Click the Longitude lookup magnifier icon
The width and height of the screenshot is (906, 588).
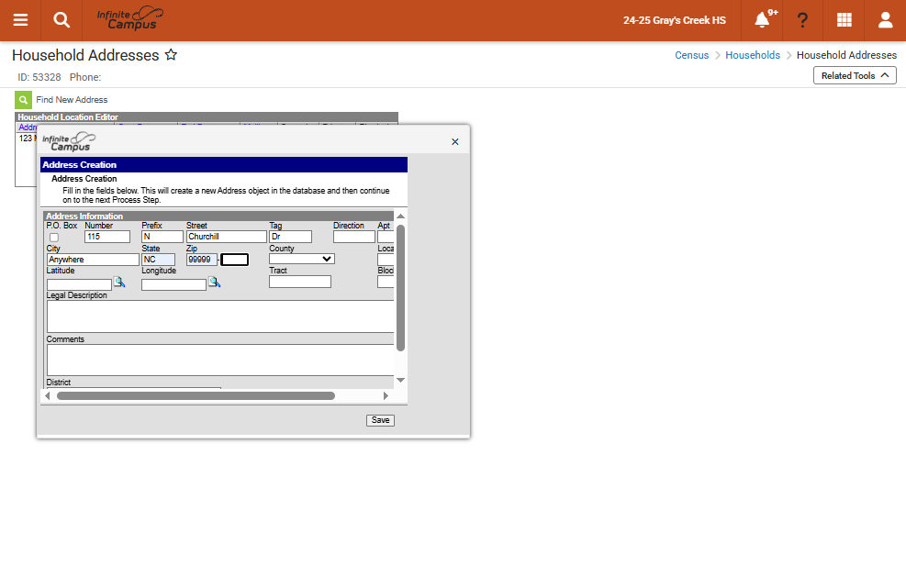coord(215,282)
